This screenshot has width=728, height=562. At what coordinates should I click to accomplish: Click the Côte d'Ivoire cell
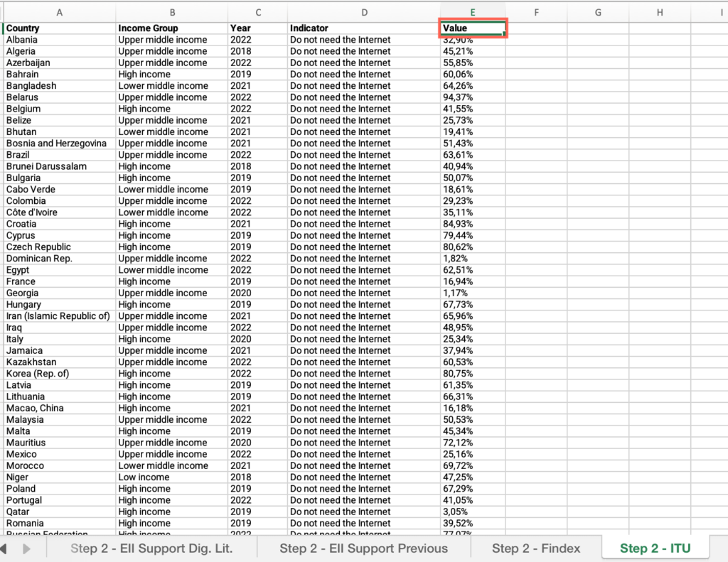60,212
